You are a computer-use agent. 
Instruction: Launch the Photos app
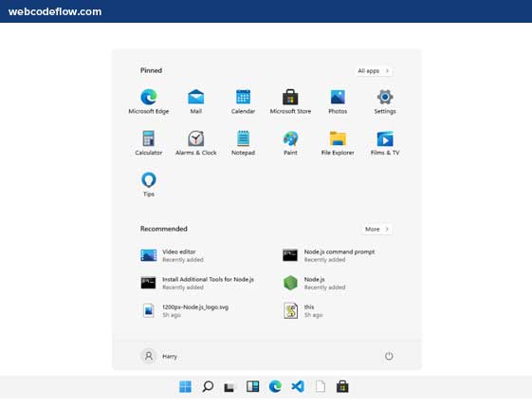tap(338, 102)
